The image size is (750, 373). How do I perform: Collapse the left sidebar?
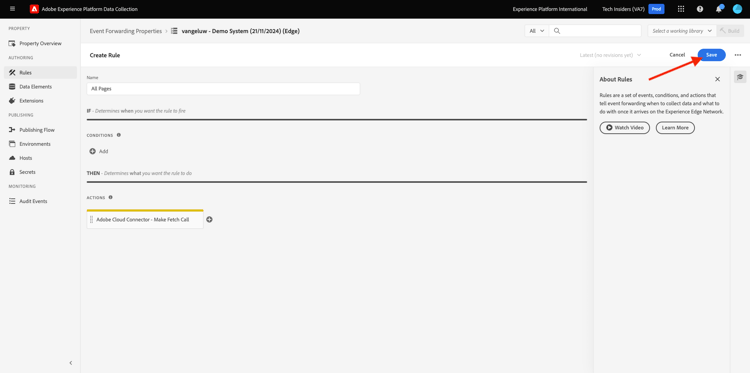click(x=71, y=363)
